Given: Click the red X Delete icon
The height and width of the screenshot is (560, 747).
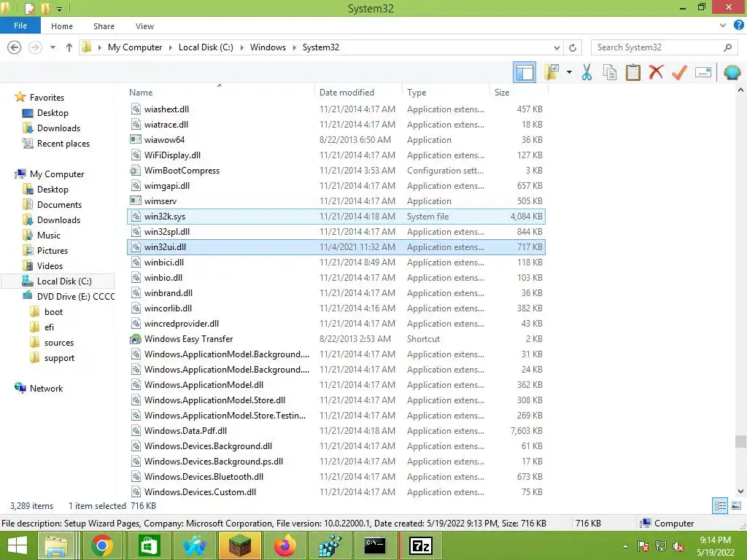Looking at the screenshot, I should [x=656, y=73].
